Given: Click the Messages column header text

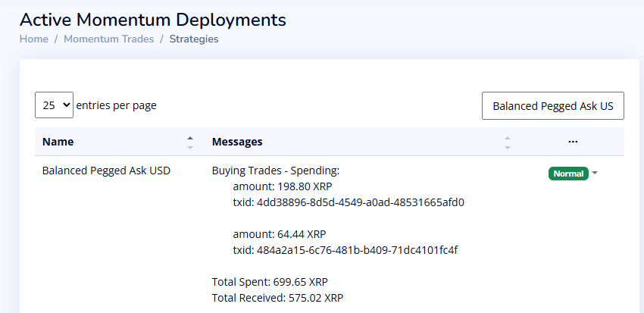Looking at the screenshot, I should (x=237, y=142).
